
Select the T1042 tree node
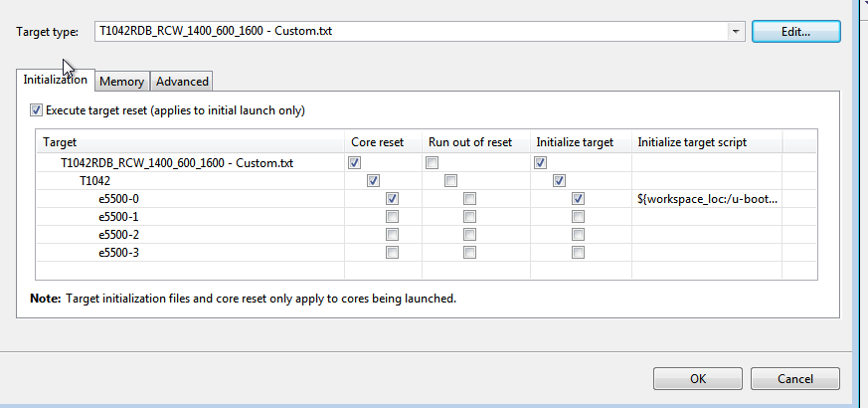[96, 181]
